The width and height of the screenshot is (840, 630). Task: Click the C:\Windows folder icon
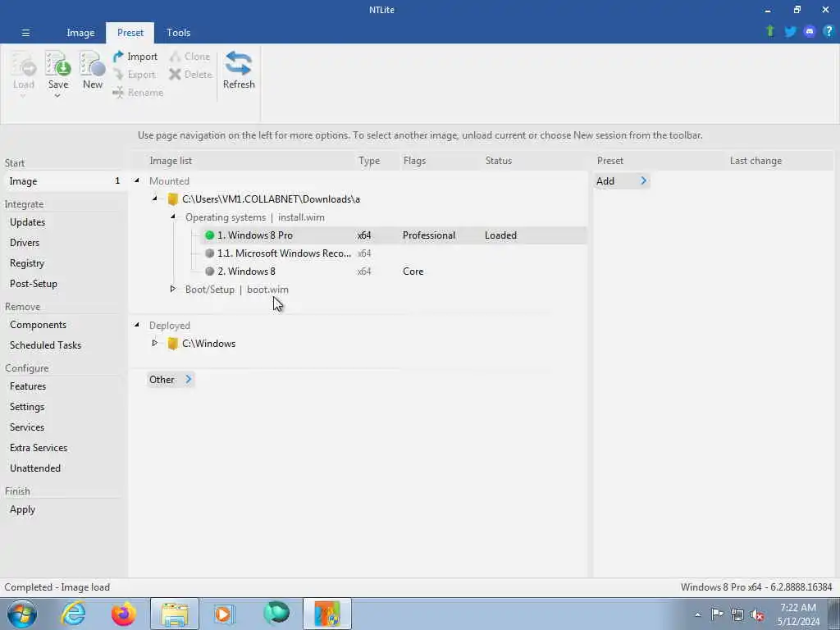pos(172,344)
